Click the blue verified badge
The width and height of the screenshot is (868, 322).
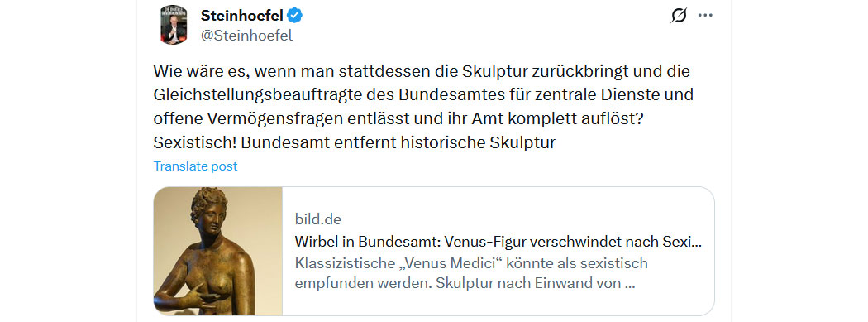coord(294,16)
